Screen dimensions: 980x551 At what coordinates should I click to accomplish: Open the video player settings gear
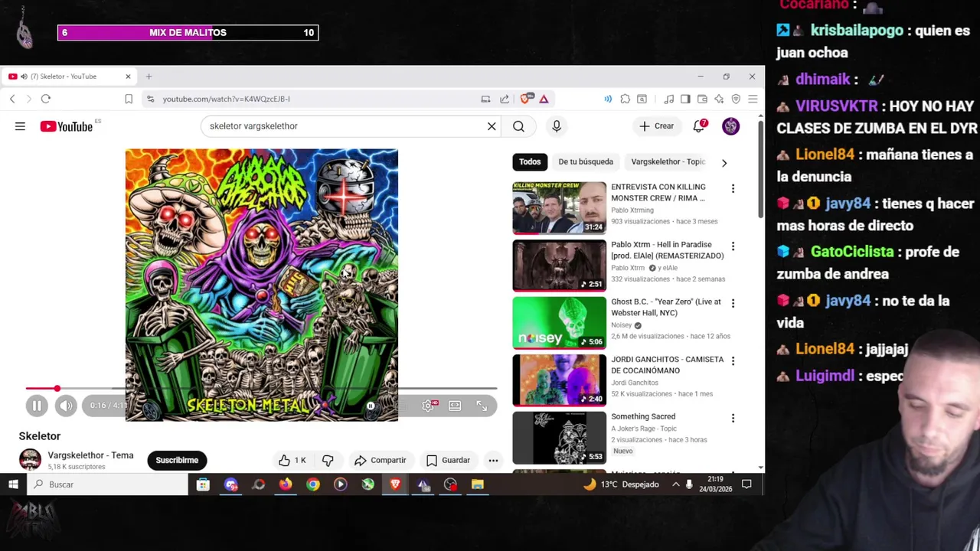tap(428, 406)
